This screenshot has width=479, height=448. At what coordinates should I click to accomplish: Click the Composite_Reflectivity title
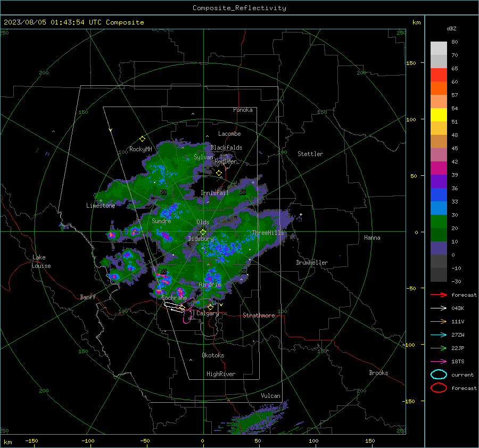[239, 8]
